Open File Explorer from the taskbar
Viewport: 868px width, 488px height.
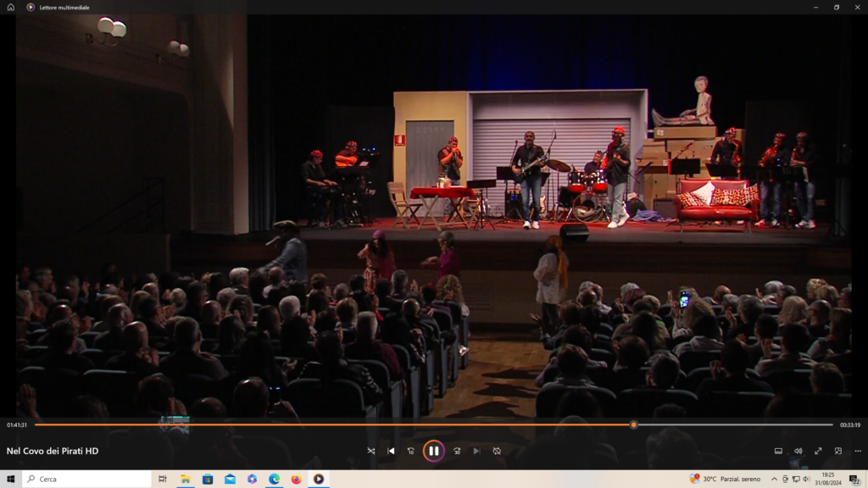pos(185,479)
